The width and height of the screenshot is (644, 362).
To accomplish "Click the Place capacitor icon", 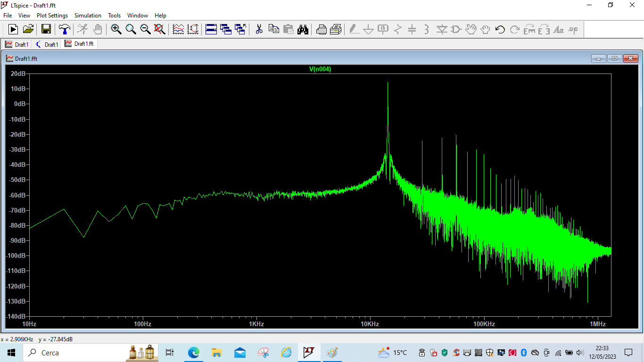I will tap(412, 29).
